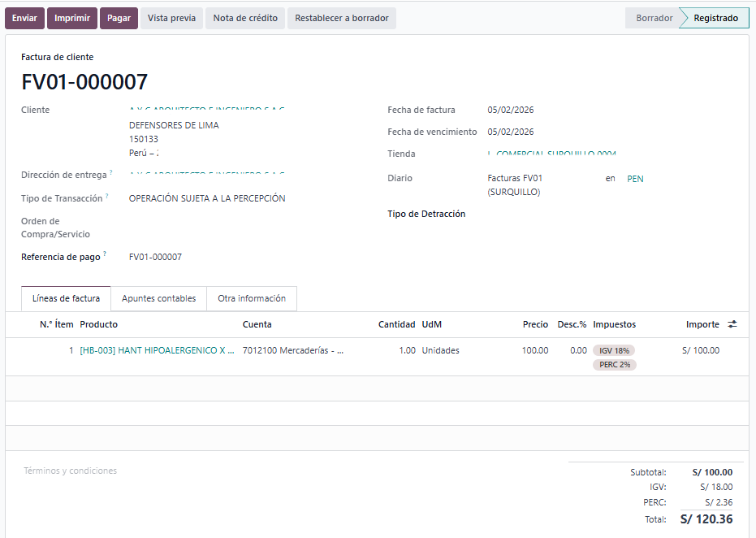Click the IGV 18% tax tag

[614, 350]
